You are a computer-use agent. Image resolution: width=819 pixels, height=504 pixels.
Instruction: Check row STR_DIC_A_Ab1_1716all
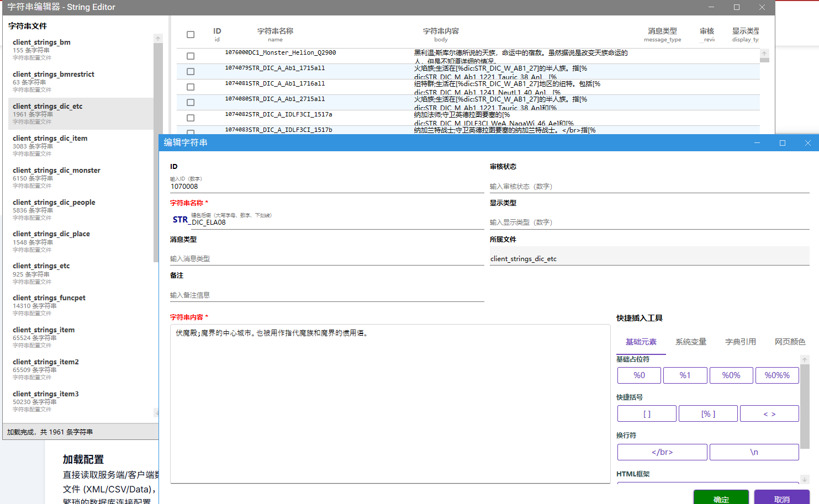click(x=191, y=87)
